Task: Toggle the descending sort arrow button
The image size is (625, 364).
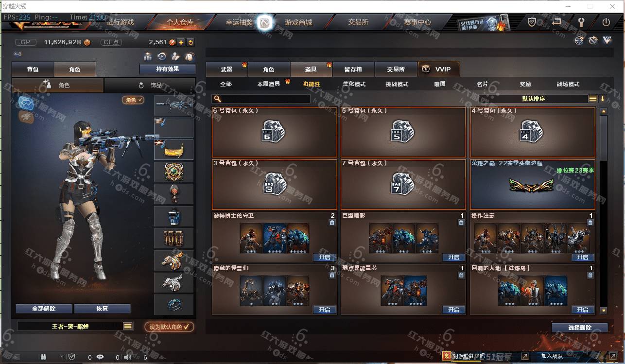Action: point(603,99)
